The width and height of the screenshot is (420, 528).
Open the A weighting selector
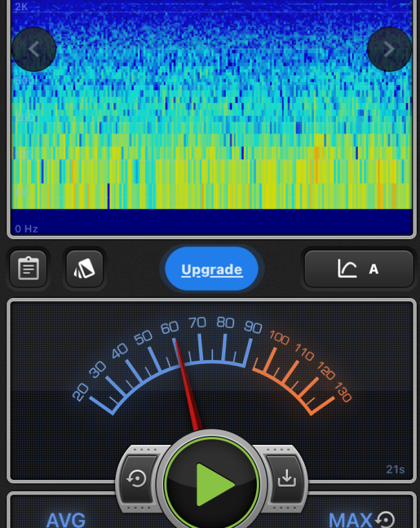[373, 269]
